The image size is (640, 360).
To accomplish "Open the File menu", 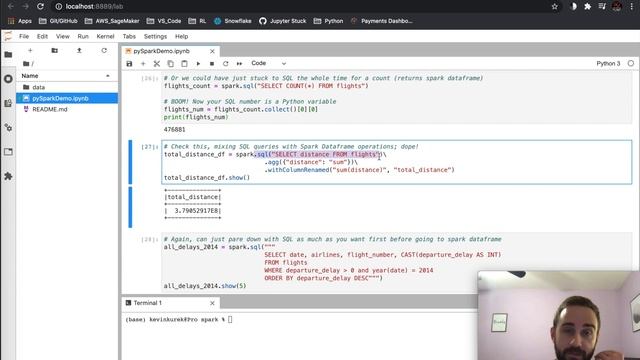I will tap(24, 36).
